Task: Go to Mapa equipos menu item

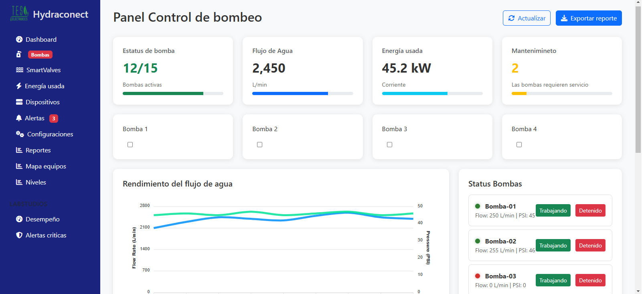Action: click(x=46, y=166)
